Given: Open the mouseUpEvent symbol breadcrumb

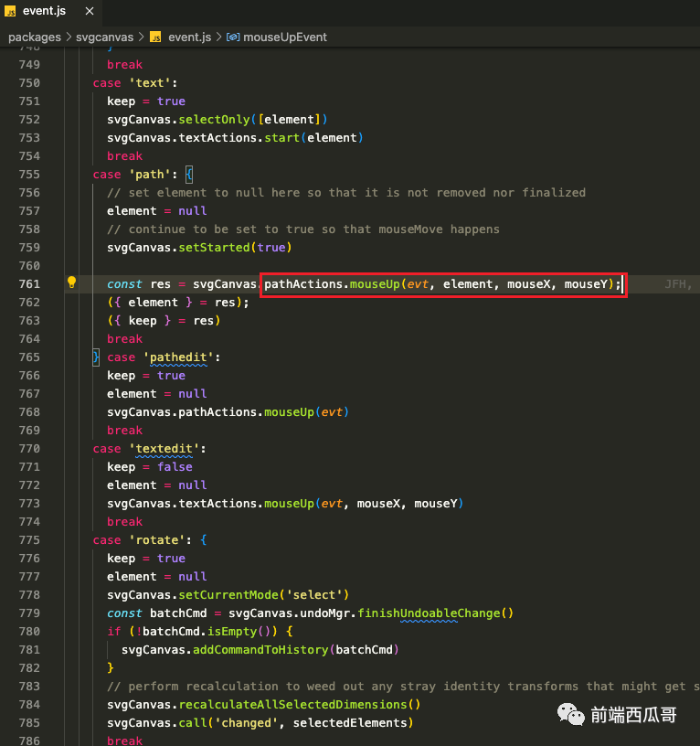Looking at the screenshot, I should (x=285, y=37).
